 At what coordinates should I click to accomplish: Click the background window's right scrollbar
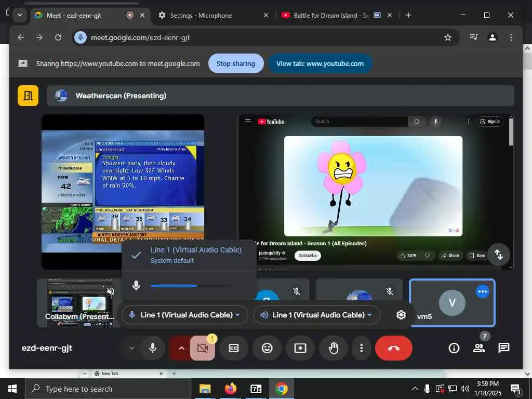[x=527, y=210]
